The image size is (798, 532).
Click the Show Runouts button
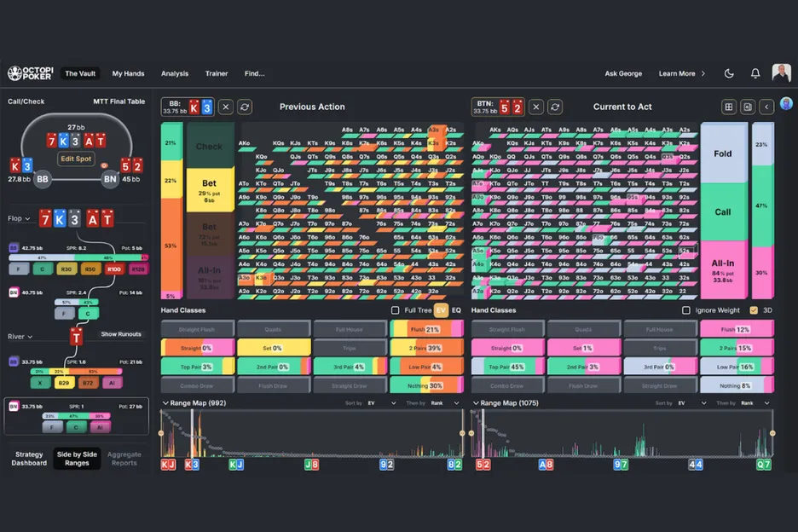[120, 334]
